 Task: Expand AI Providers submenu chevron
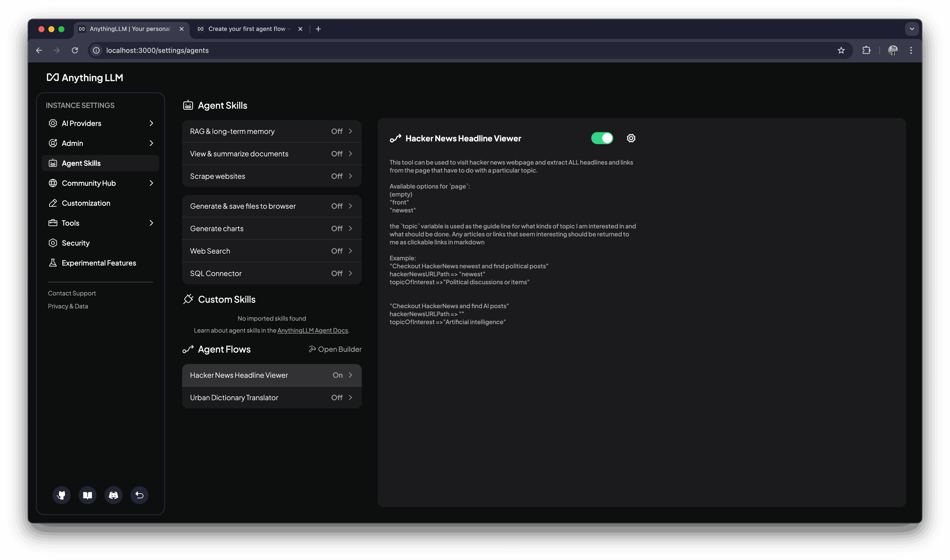tap(151, 123)
